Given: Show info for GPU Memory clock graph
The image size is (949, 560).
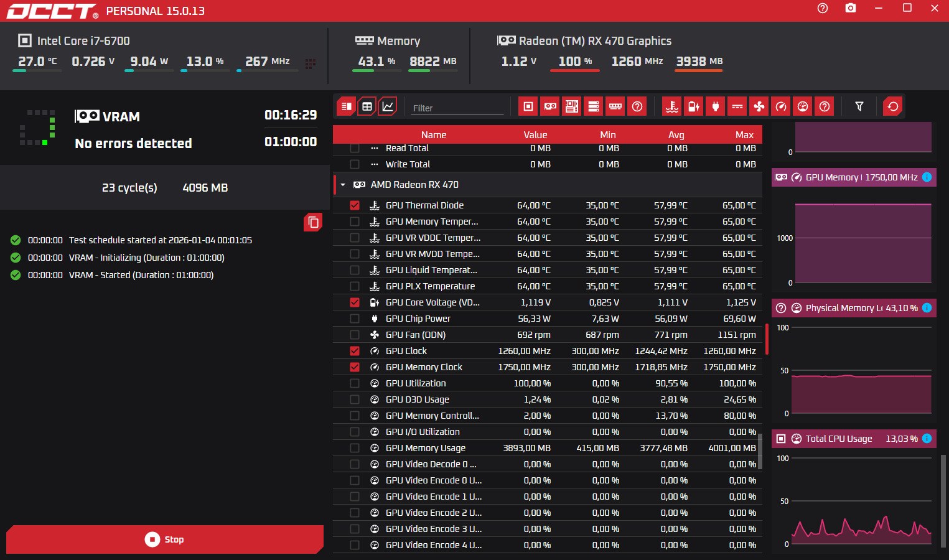Looking at the screenshot, I should [927, 177].
